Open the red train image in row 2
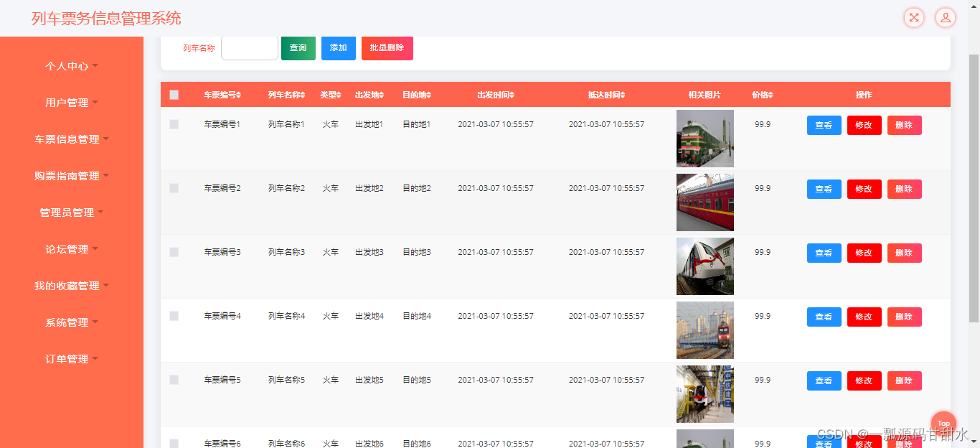Viewport: 980px width, 448px height. pyautogui.click(x=705, y=202)
